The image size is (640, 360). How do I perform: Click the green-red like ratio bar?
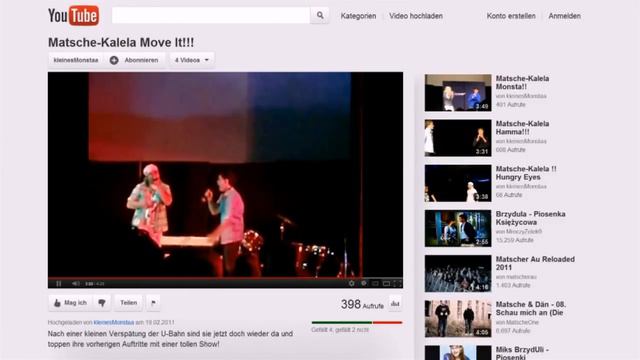357,322
